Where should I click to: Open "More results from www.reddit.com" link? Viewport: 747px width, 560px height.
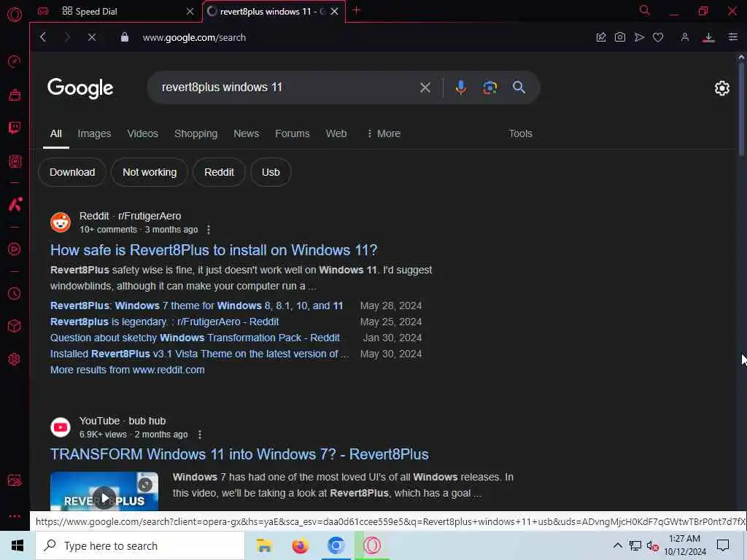pyautogui.click(x=128, y=370)
